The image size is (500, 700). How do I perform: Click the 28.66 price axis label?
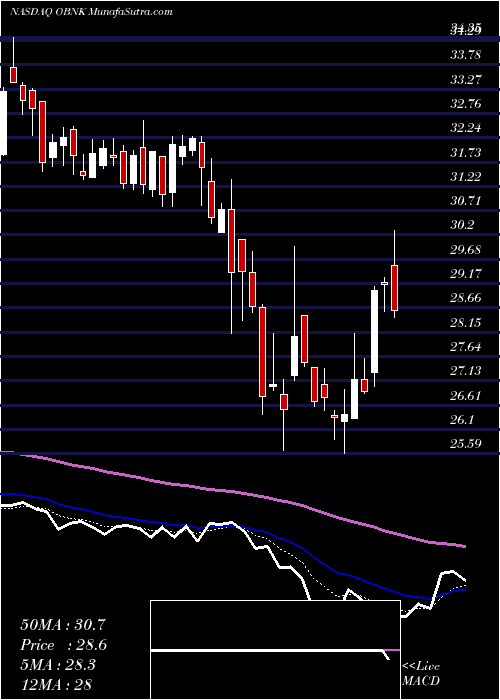(x=466, y=298)
